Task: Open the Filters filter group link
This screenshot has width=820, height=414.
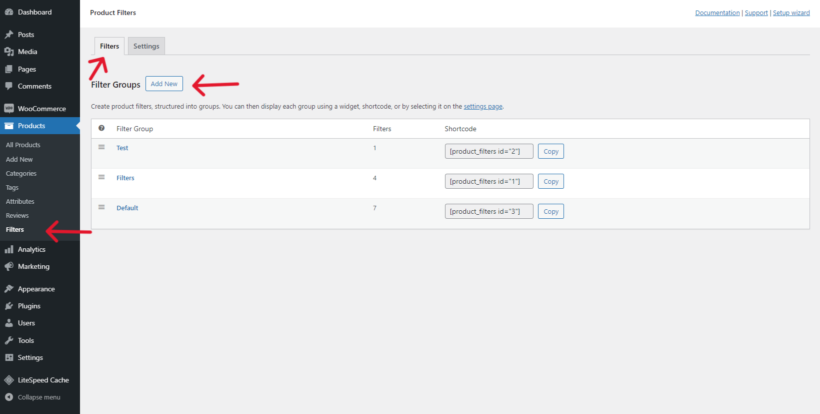Action: [125, 178]
